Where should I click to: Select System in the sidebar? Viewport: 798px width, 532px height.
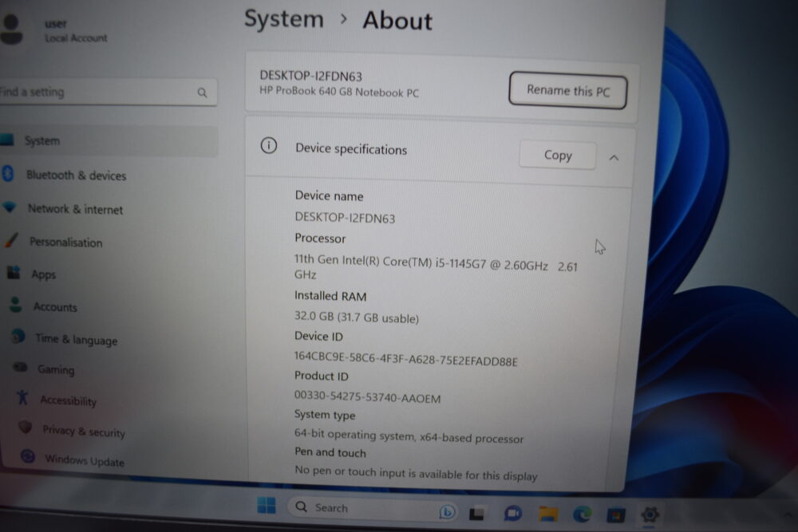point(109,141)
